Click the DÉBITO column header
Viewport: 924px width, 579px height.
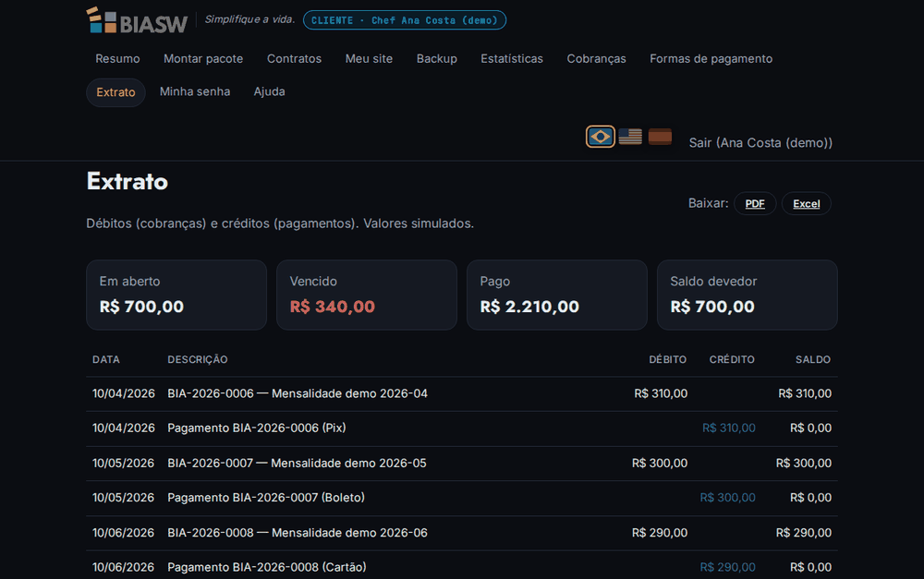point(668,359)
